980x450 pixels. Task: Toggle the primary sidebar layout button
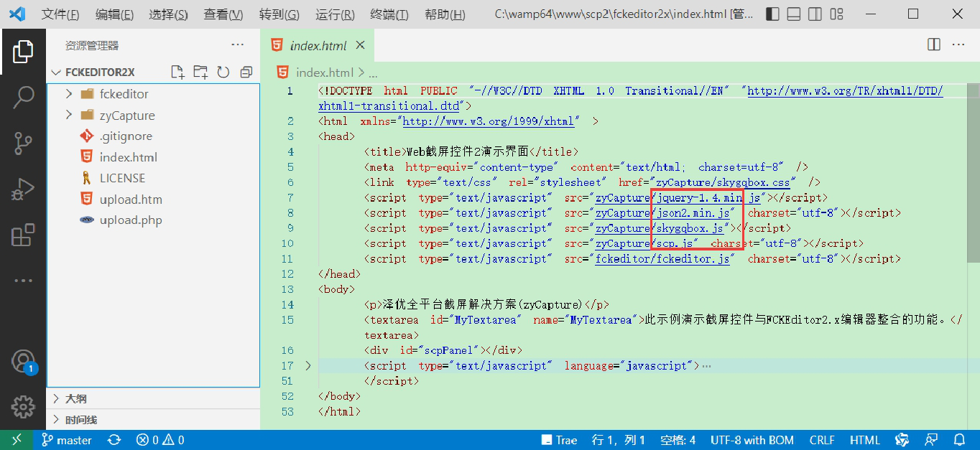(772, 14)
